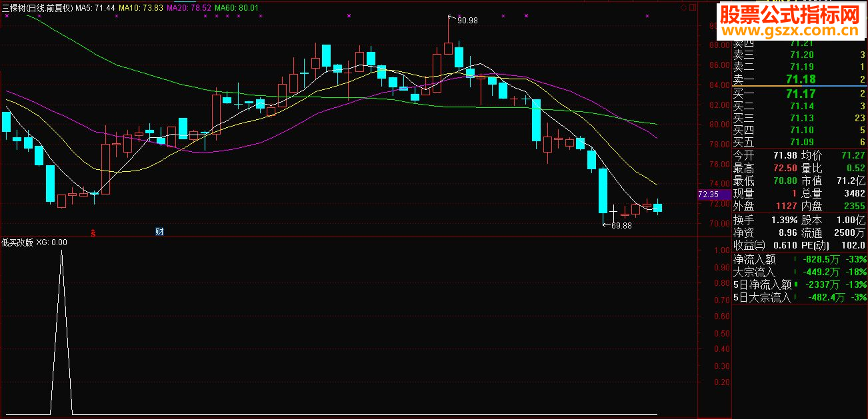Open the 财 financial info marker
The image size is (868, 419).
coord(159,232)
